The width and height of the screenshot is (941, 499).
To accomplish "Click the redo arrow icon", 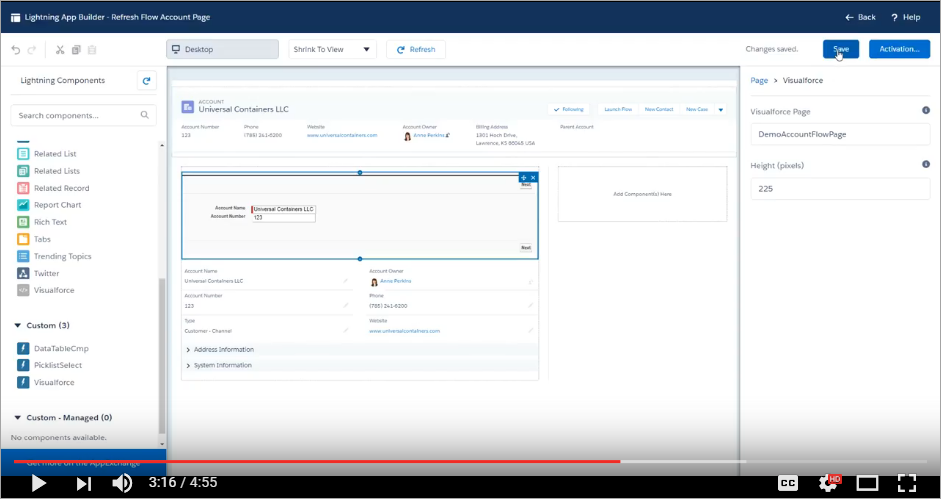I will 32,50.
